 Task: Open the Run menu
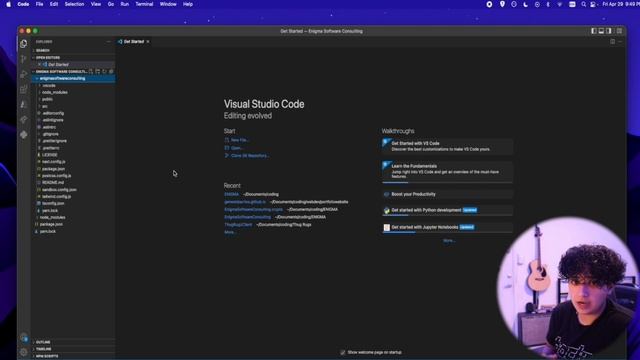coord(124,4)
